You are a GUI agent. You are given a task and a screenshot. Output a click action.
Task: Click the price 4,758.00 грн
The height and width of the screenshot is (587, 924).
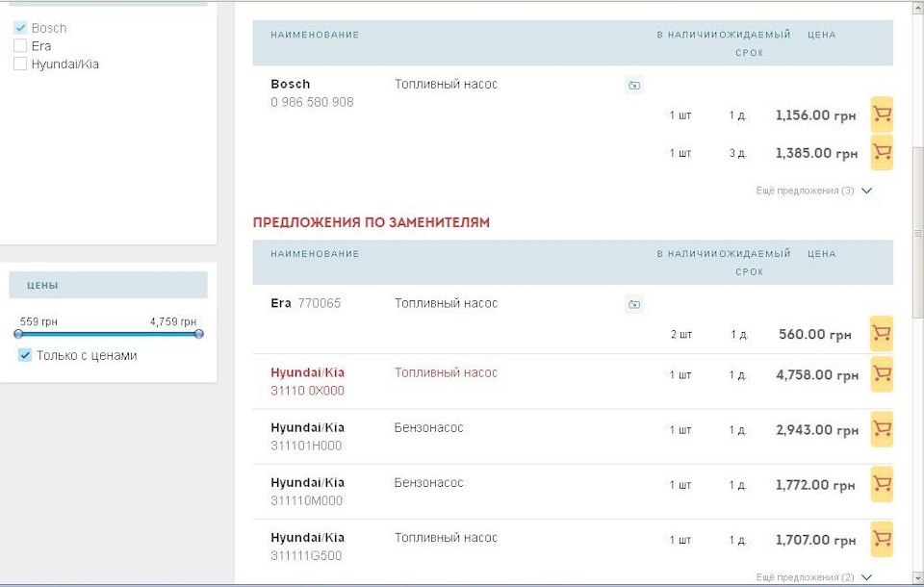817,375
